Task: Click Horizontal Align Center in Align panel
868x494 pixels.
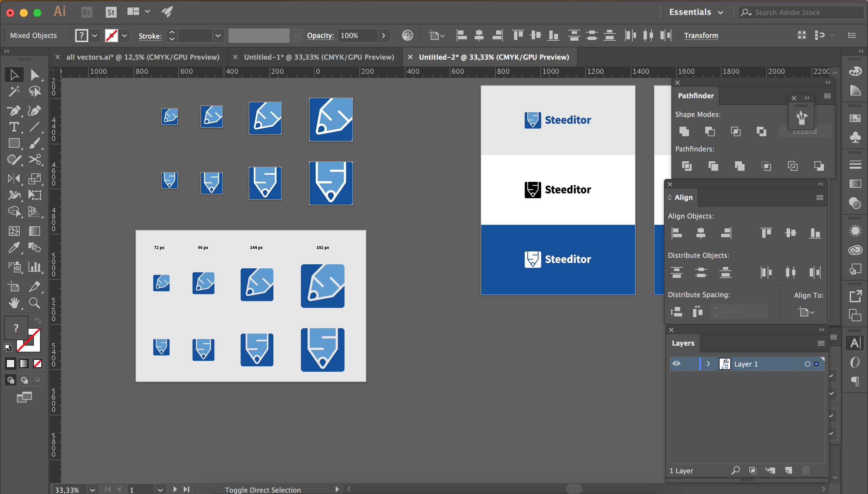Action: (x=701, y=233)
